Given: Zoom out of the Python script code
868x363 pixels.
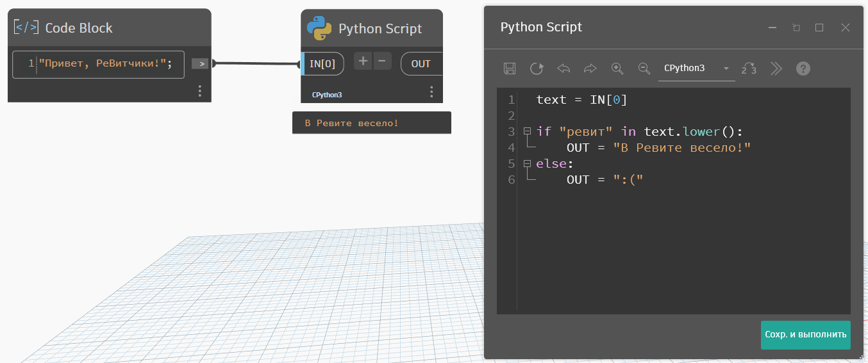Looking at the screenshot, I should pyautogui.click(x=644, y=69).
